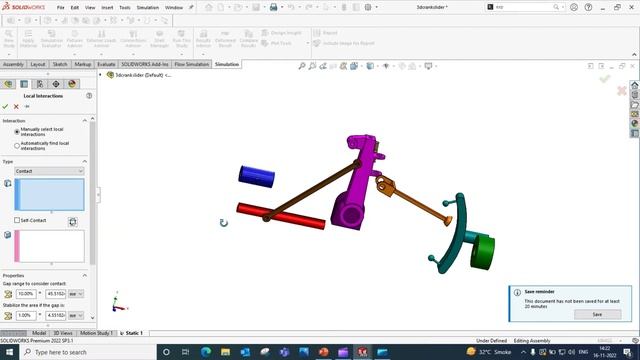Image resolution: width=640 pixels, height=360 pixels.
Task: Collapse the CommandManager ribbon arrow
Action: (x=634, y=54)
